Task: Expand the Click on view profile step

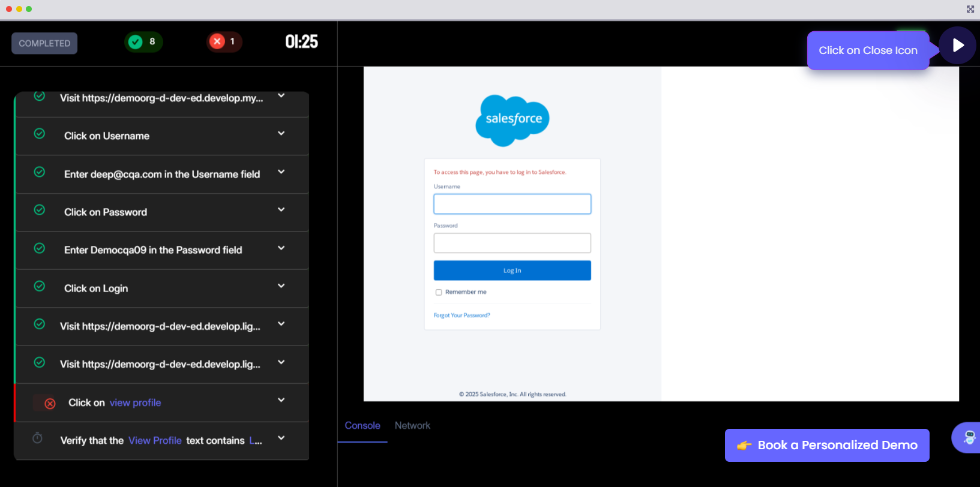Action: [x=281, y=401]
